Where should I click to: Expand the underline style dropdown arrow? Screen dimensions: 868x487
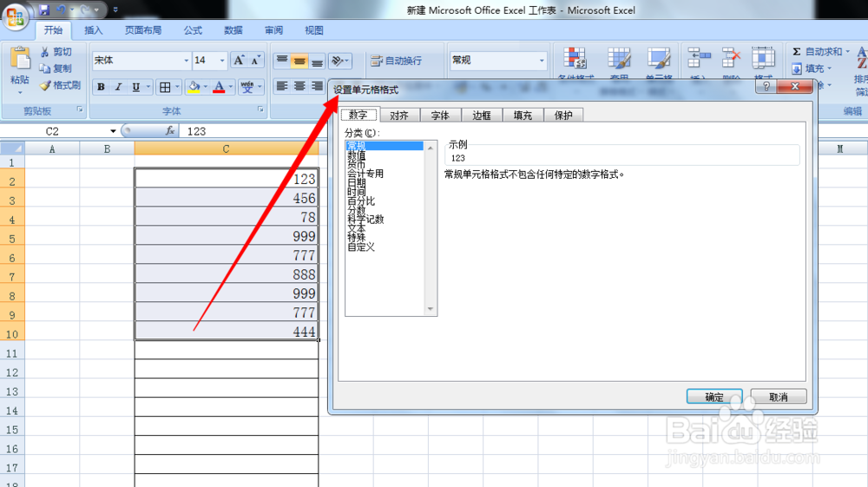(148, 87)
